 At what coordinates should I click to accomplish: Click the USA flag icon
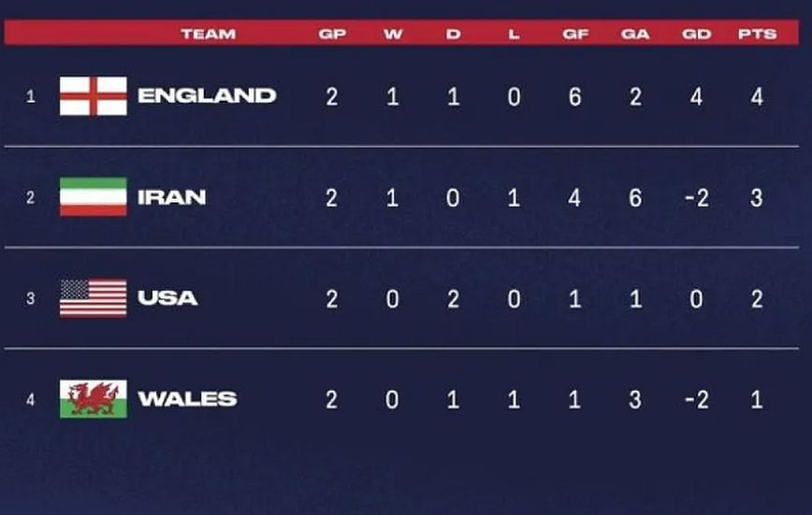94,297
